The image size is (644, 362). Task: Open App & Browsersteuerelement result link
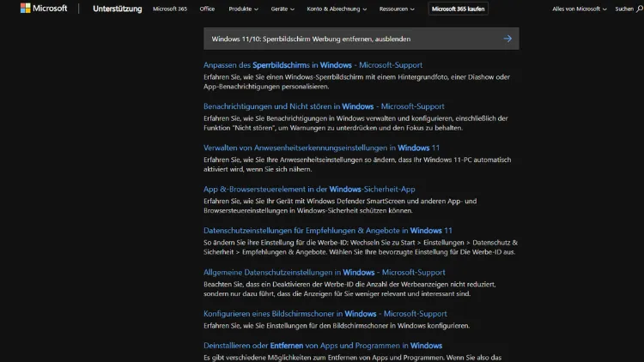click(309, 190)
